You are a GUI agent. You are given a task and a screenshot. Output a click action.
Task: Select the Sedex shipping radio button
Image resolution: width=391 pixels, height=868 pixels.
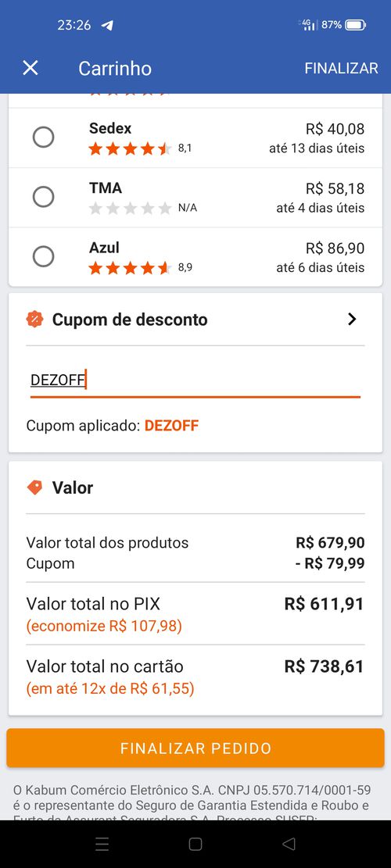click(x=43, y=137)
